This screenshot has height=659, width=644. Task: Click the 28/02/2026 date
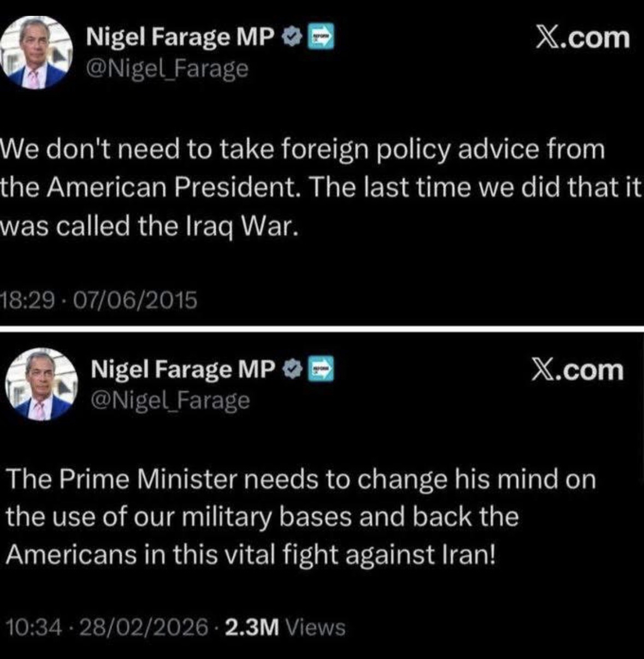tap(144, 627)
